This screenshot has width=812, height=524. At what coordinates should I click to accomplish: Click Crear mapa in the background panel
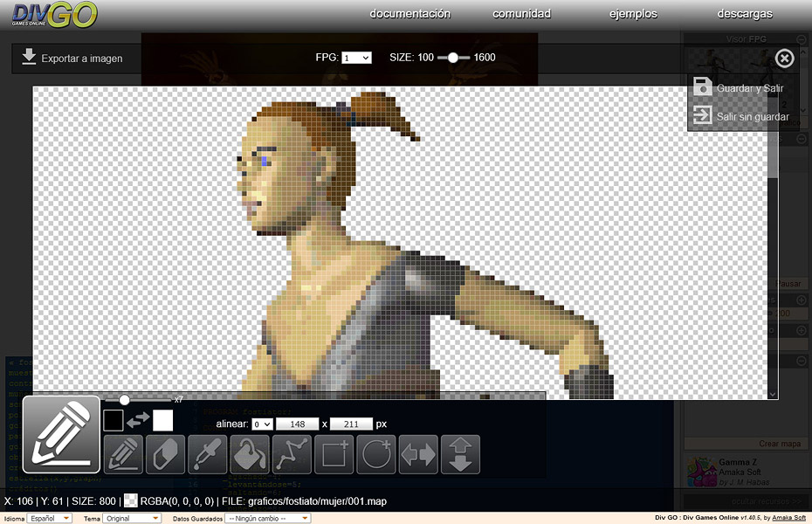pos(780,444)
